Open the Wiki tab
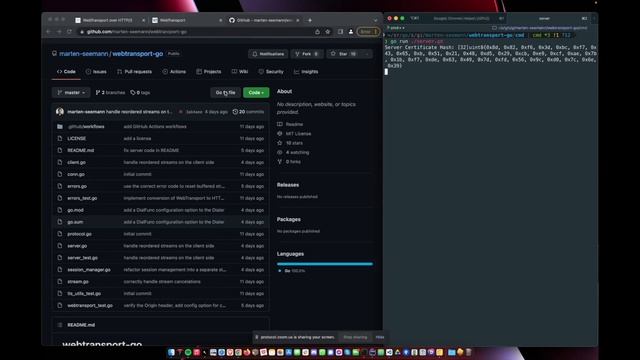640x360 pixels. [x=240, y=71]
